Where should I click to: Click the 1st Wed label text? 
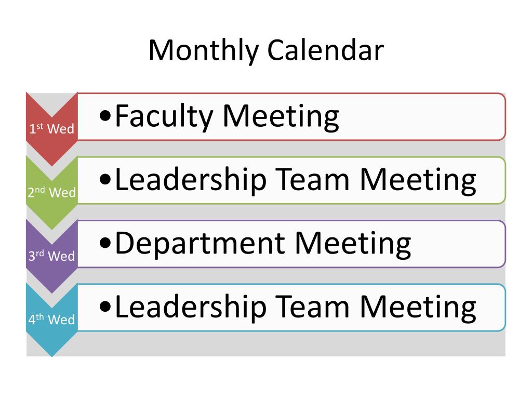pos(51,129)
